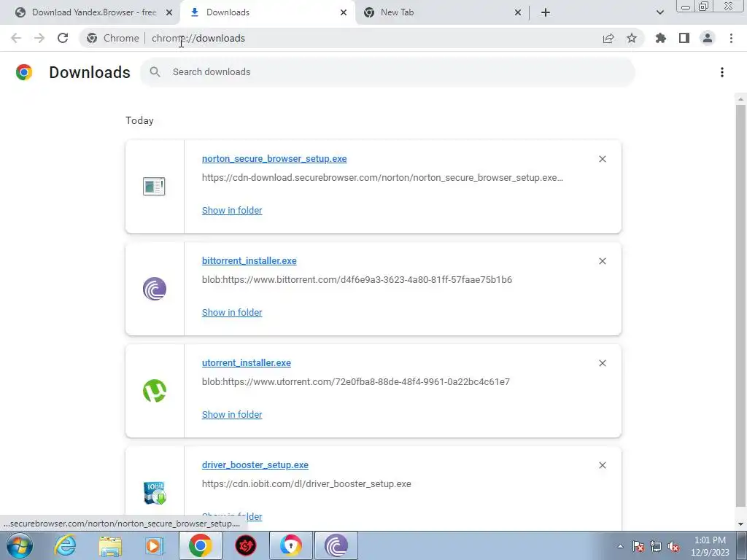747x560 pixels.
Task: Click the norton setup file icon
Action: pyautogui.click(x=154, y=186)
